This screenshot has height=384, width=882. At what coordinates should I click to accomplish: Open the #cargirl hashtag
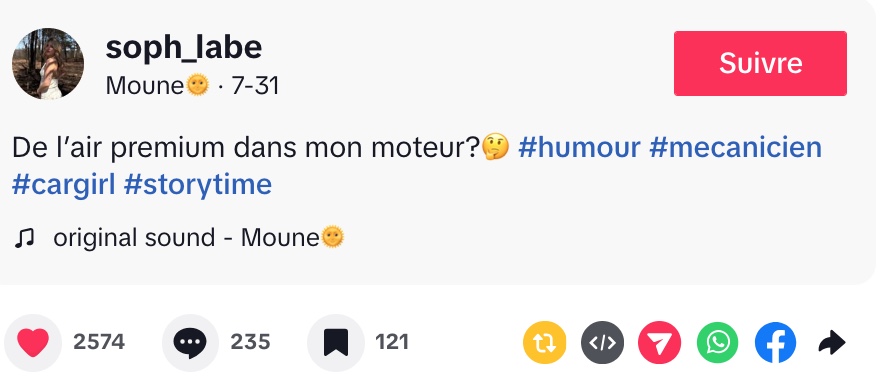(64, 184)
